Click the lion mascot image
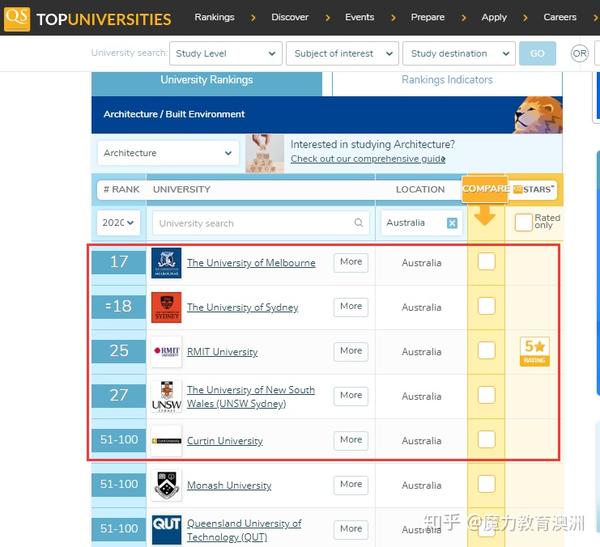 (538, 115)
